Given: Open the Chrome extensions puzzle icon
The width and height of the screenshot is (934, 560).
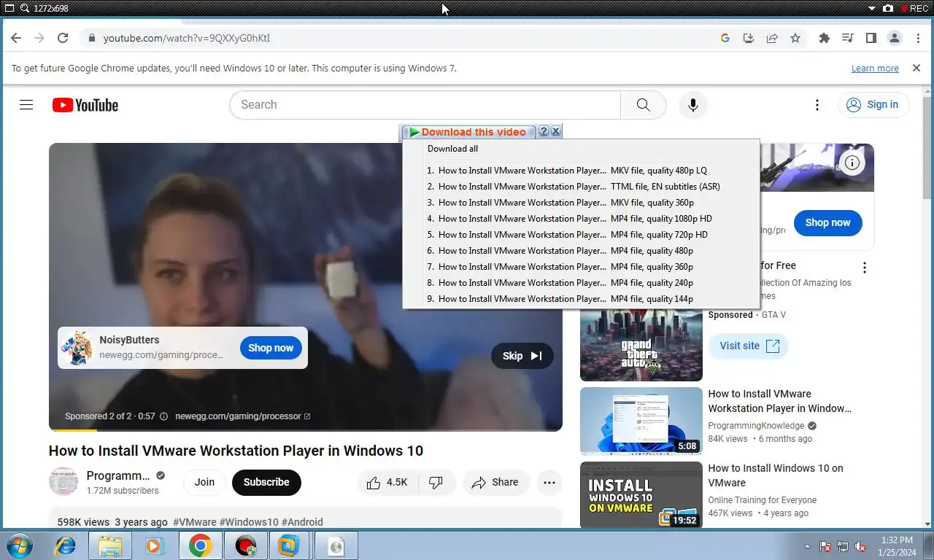Looking at the screenshot, I should coord(825,38).
